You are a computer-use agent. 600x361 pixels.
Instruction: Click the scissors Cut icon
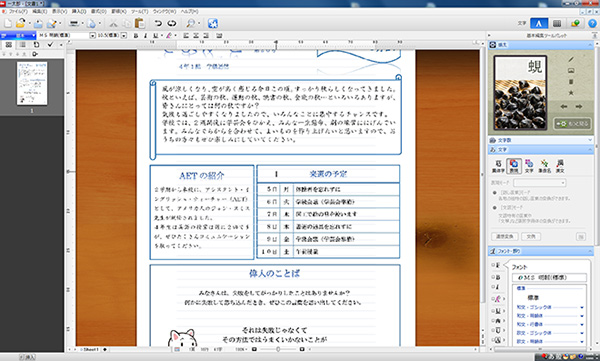click(x=113, y=23)
